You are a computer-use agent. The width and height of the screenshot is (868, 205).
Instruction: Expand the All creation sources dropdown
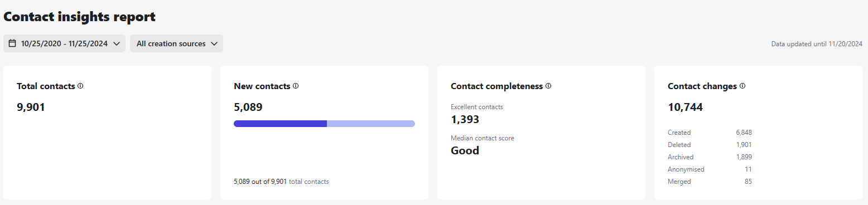point(176,43)
